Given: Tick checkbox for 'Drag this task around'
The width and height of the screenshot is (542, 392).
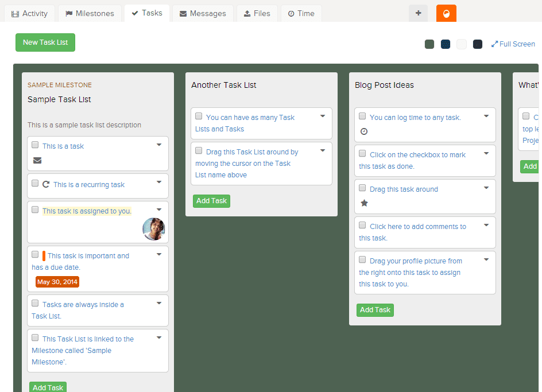Looking at the screenshot, I should pos(362,188).
